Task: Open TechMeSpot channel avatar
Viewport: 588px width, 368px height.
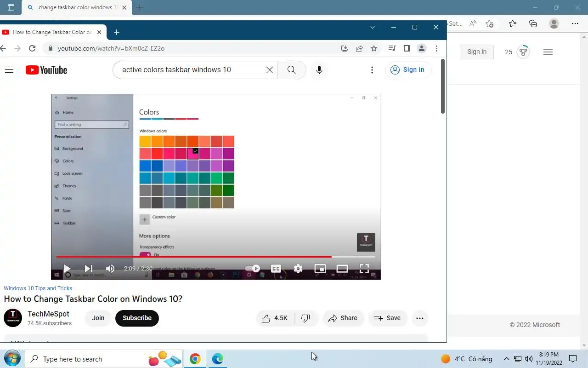Action: (x=13, y=318)
